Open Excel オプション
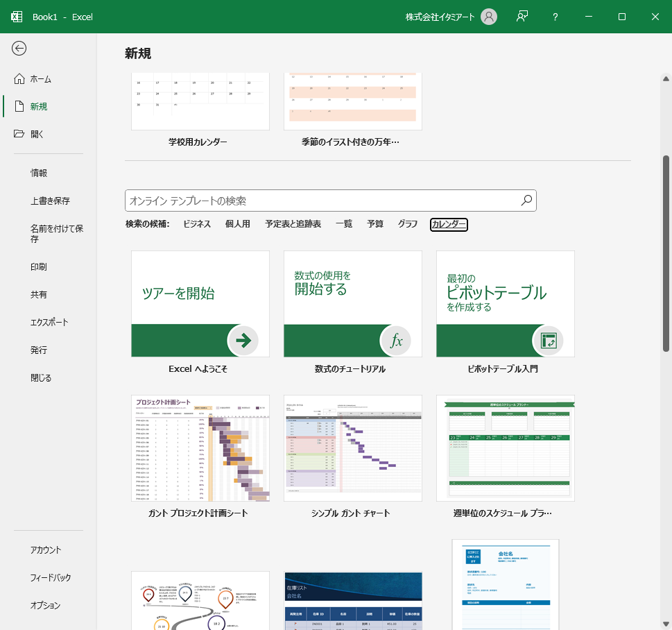Screen dimensions: 672x630 click(45, 605)
